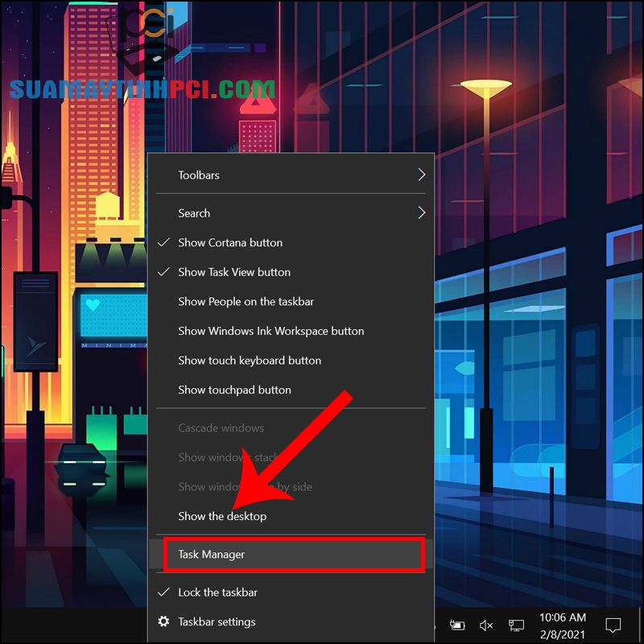Screen dimensions: 644x644
Task: Uncheck Lock the taskbar
Action: coord(217,592)
